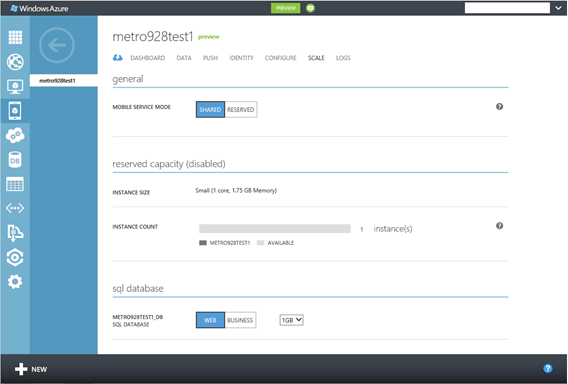Click the NEW button in bottom bar

tap(31, 369)
